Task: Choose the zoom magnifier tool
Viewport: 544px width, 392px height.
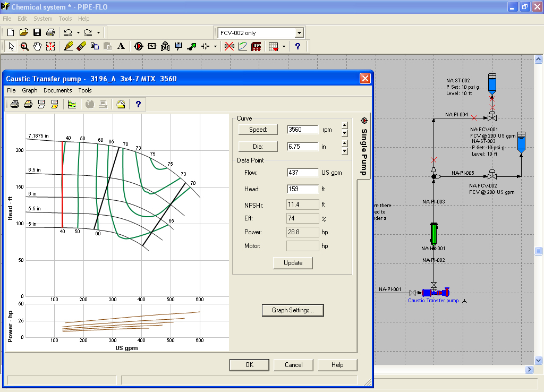Action: [x=24, y=46]
